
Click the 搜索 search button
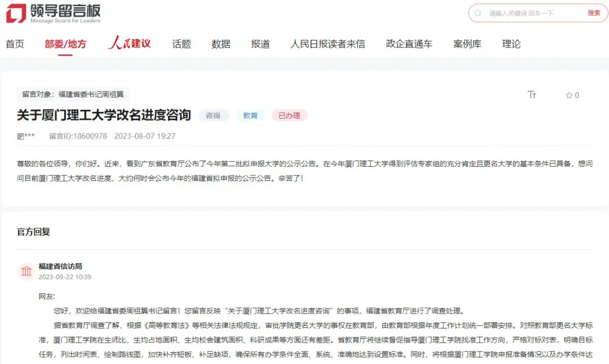(594, 12)
